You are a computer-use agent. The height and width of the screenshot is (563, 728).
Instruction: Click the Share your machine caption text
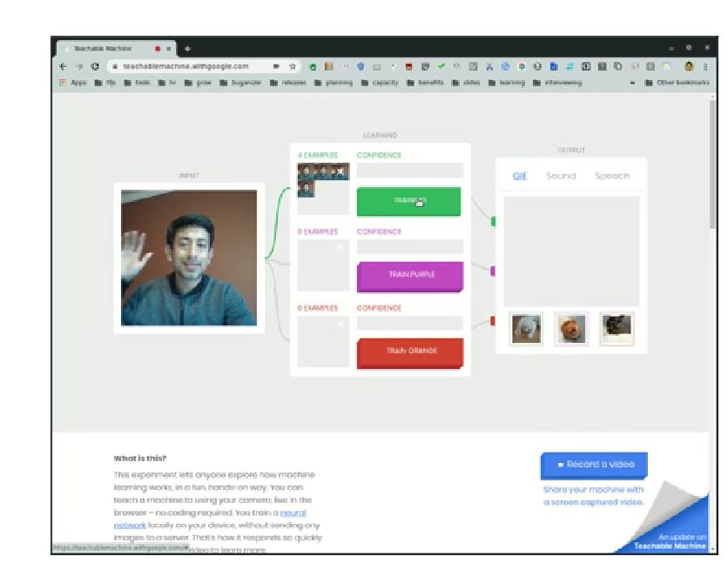click(593, 496)
